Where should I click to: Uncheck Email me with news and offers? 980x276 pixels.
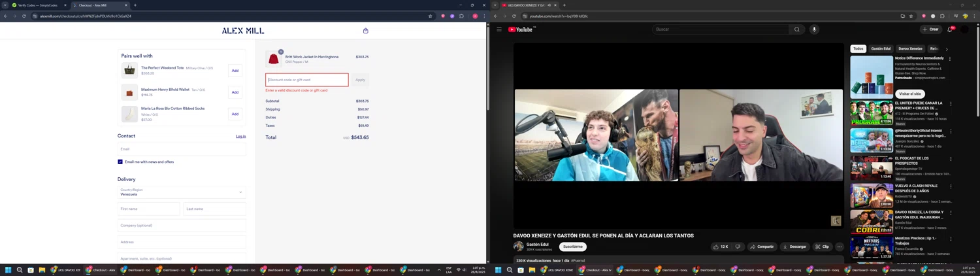click(x=120, y=162)
